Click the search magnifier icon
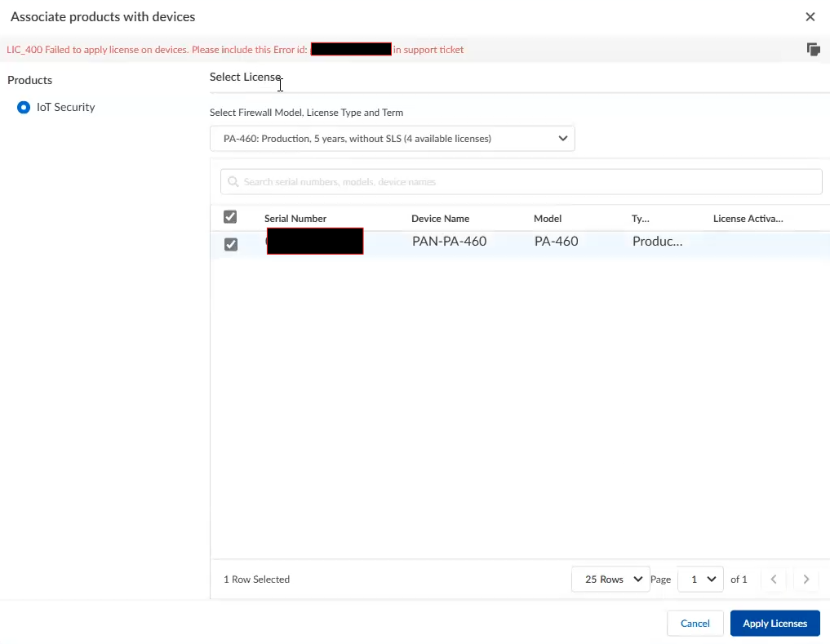Image resolution: width=830 pixels, height=644 pixels. (233, 182)
